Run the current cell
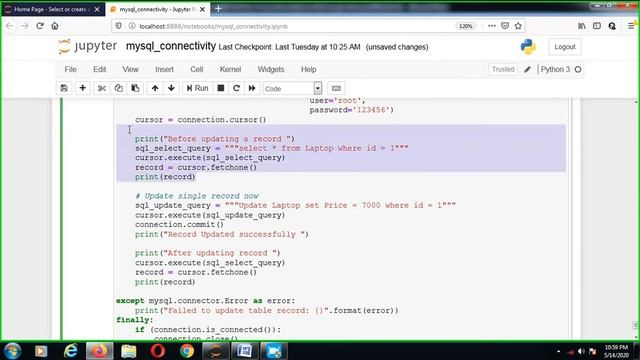 point(198,88)
